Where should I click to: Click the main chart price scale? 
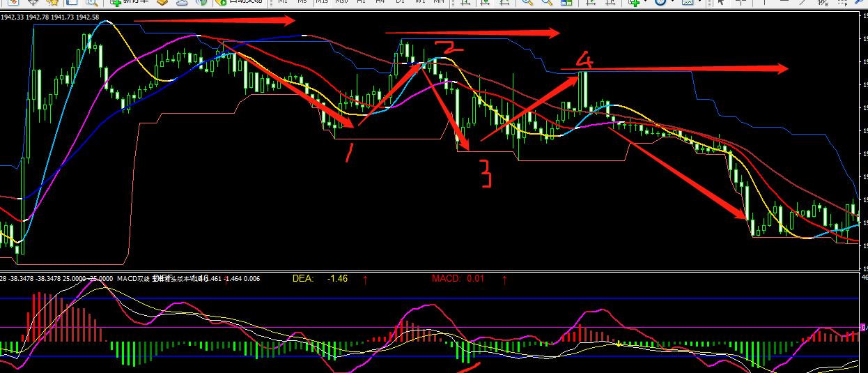[864, 139]
